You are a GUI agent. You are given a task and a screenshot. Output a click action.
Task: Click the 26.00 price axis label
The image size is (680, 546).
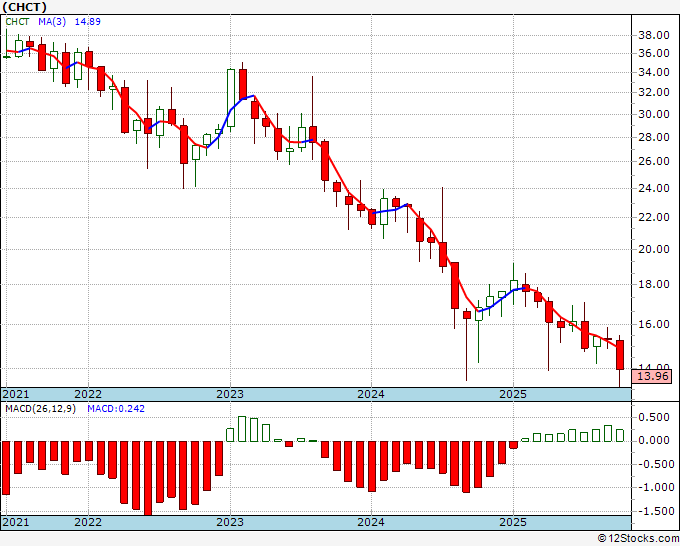point(654,161)
